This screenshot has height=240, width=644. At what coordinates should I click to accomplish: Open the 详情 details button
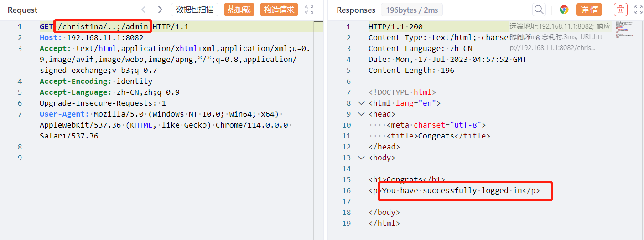tap(589, 10)
